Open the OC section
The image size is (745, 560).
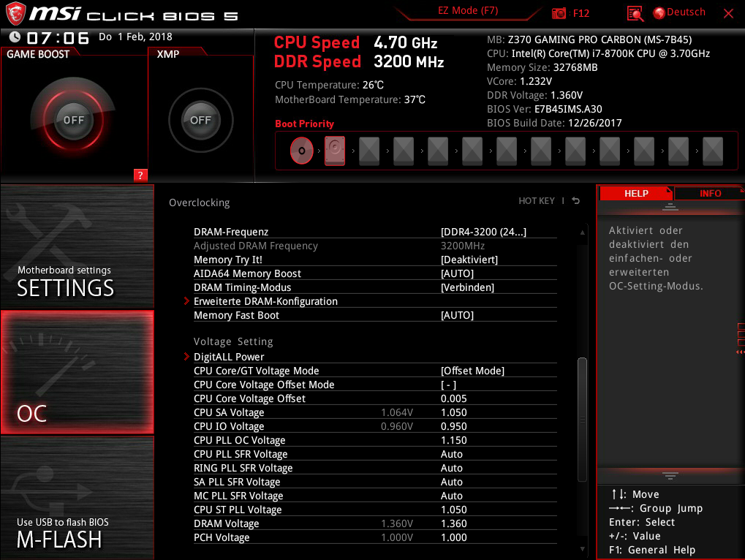point(77,372)
